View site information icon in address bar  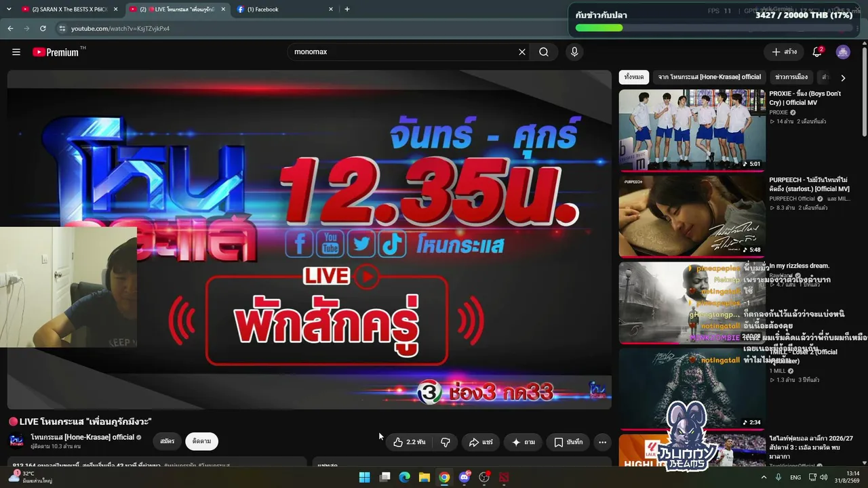coord(62,28)
